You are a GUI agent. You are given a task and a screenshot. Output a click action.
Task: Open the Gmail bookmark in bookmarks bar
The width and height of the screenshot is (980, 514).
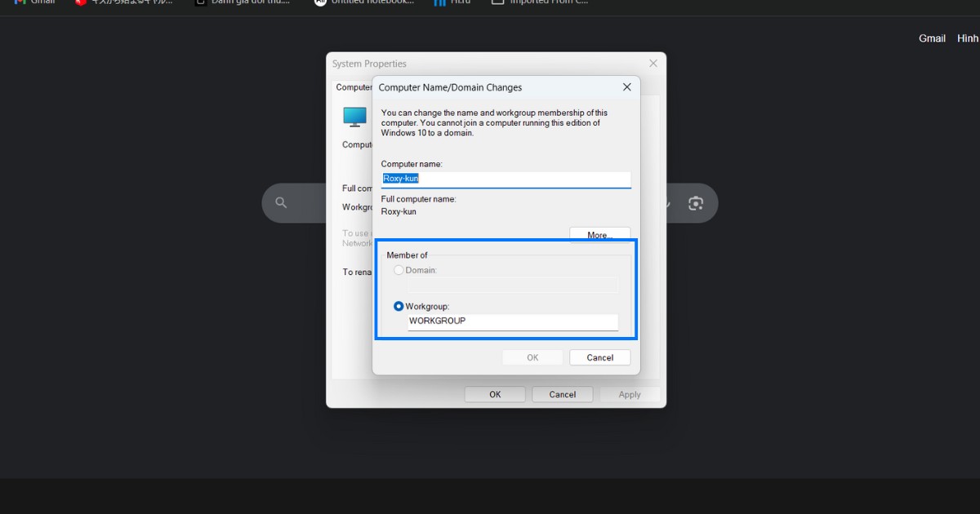click(x=34, y=2)
